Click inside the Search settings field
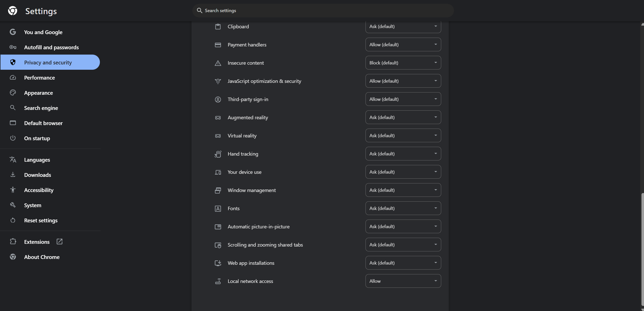The height and width of the screenshot is (311, 644). (323, 10)
